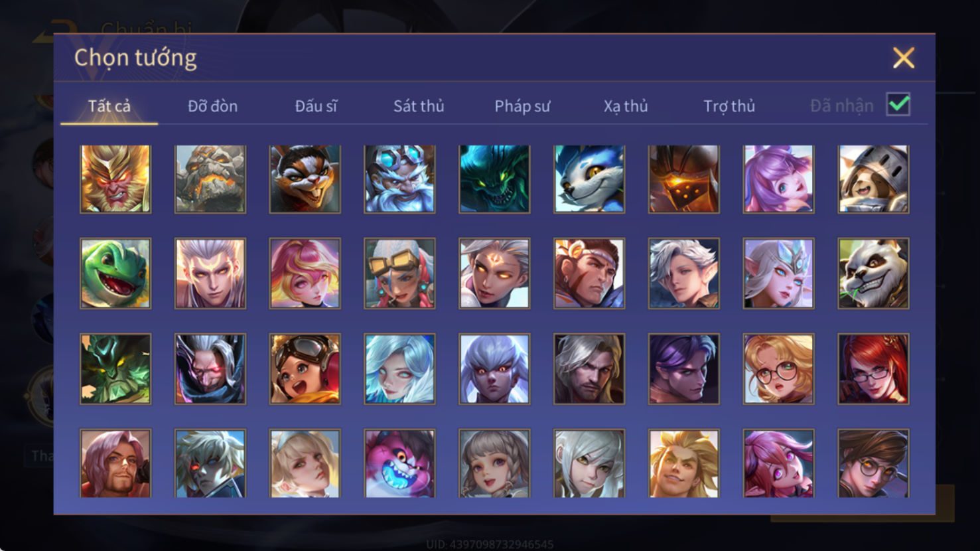980x551 pixels.
Task: Pick the girl with aviator goggles portrait
Action: tap(305, 369)
